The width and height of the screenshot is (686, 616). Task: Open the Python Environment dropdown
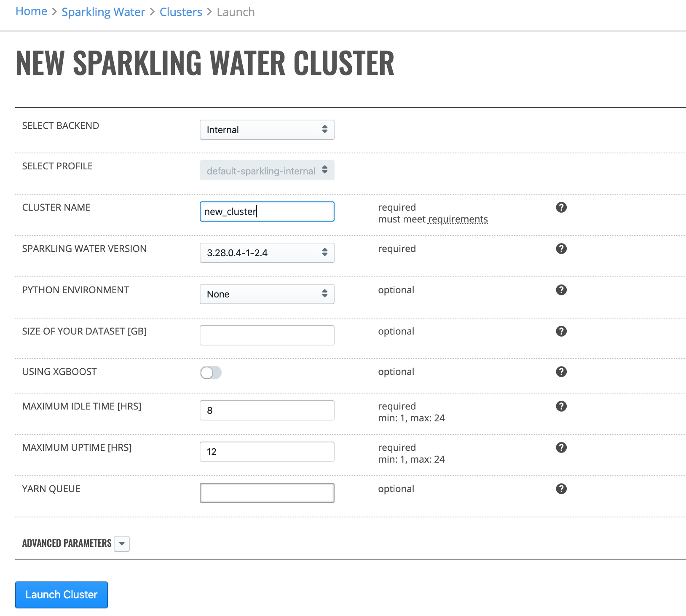tap(267, 294)
